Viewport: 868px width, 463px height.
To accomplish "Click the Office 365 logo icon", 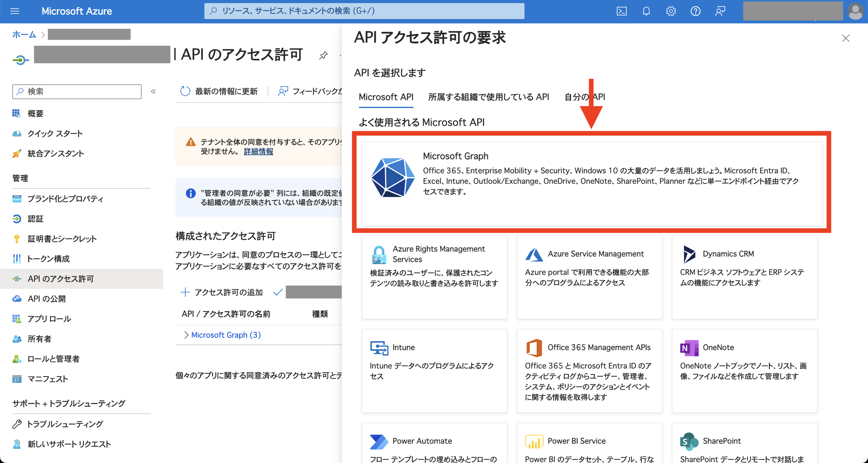I will [x=534, y=348].
